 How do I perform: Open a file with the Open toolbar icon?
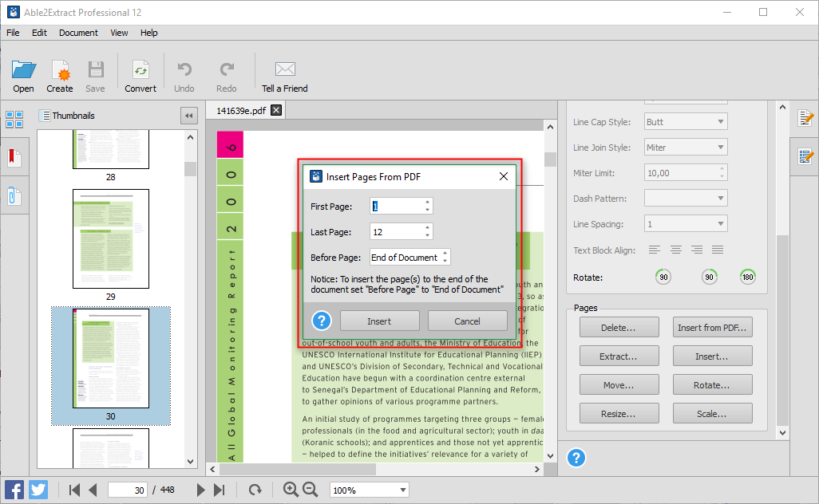23,70
